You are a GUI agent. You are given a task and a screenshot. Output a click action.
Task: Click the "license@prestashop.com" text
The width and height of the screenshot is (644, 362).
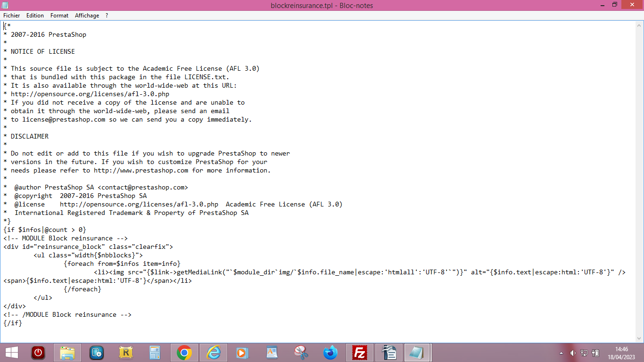(x=64, y=119)
